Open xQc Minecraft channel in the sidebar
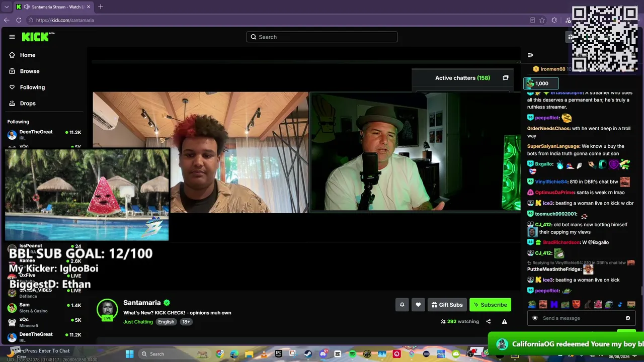Screen dimensions: 644x362 (x=44, y=322)
